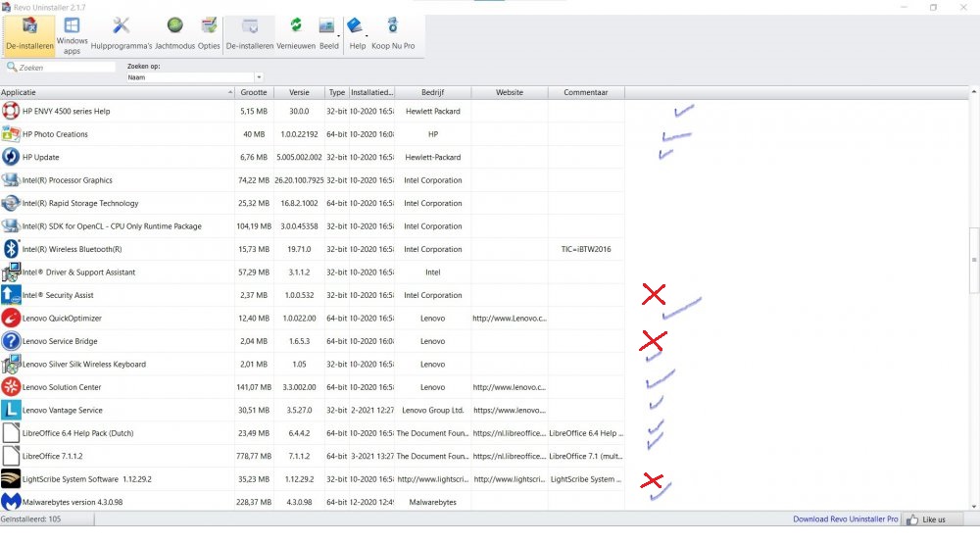Viewport: 980px width, 544px height.
Task: Select the Intel Security Assist icon
Action: [11, 295]
